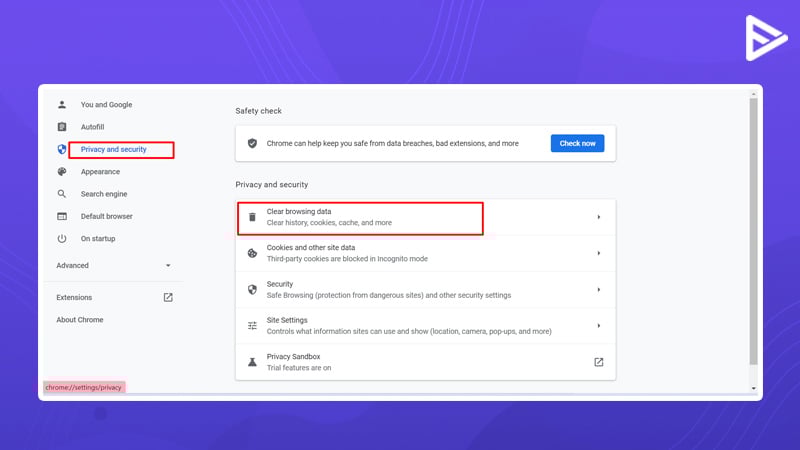Expand Cookies and other site data arrow
Viewport: 800px width, 450px height.
(x=598, y=253)
